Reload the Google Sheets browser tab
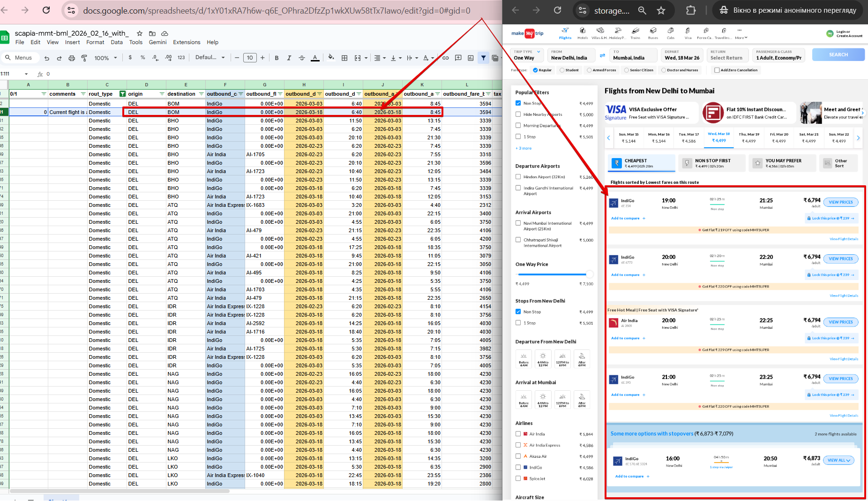The image size is (868, 501). 46,10
